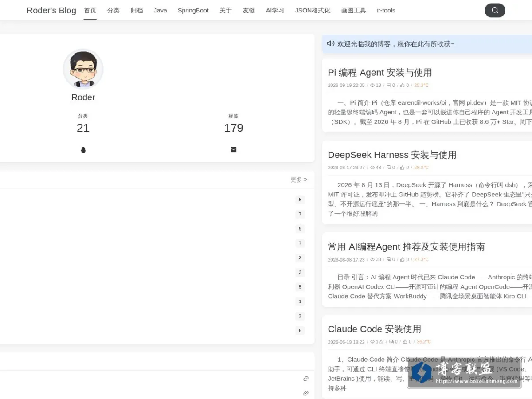Click the count badge showing 6
The image size is (532, 399).
tap(300, 331)
